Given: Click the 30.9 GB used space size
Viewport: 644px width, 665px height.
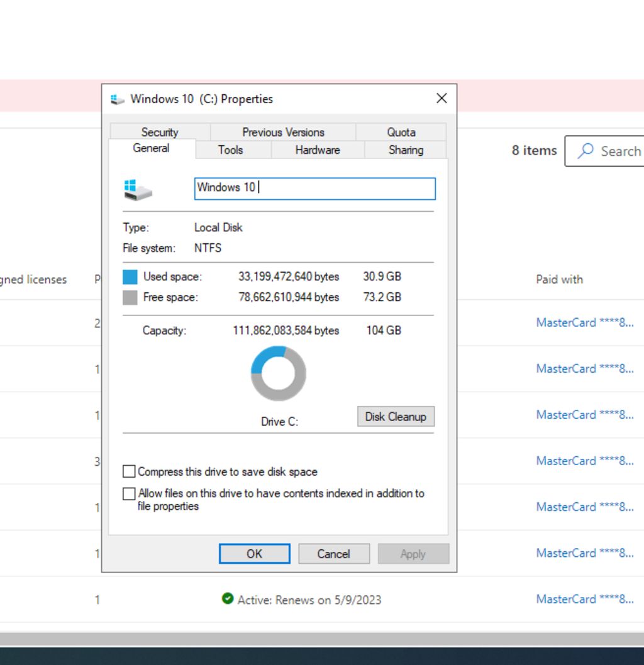Looking at the screenshot, I should [382, 277].
